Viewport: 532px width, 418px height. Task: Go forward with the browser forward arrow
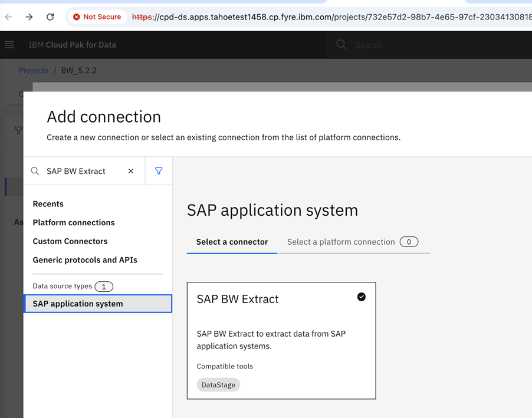(29, 17)
